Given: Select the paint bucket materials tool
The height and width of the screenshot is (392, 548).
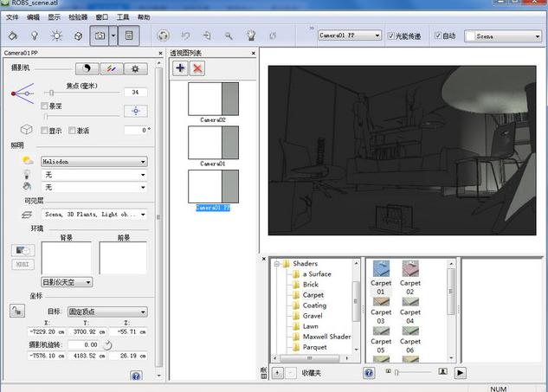Looking at the screenshot, I should (13, 35).
